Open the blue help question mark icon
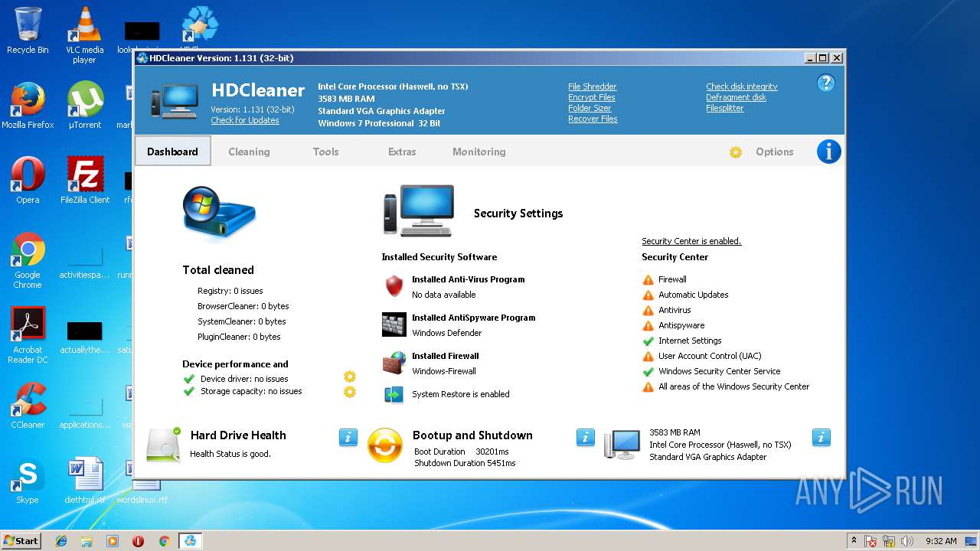980x551 pixels. [x=825, y=83]
